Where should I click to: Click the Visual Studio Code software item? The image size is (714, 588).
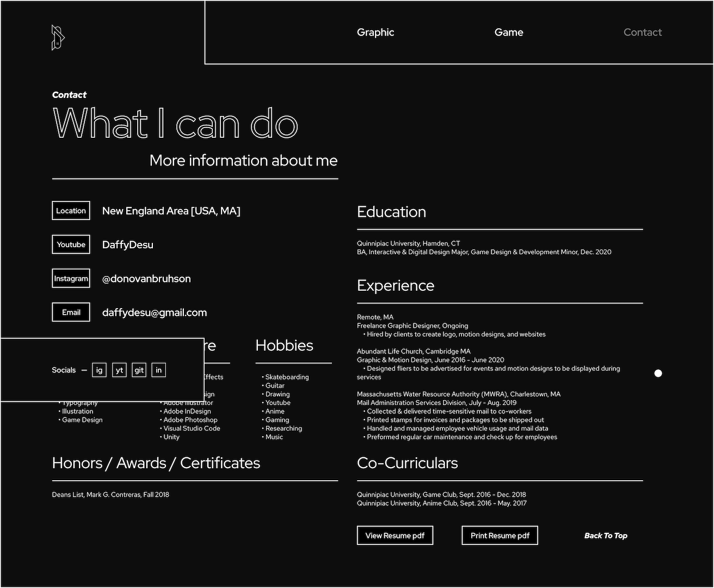point(190,428)
